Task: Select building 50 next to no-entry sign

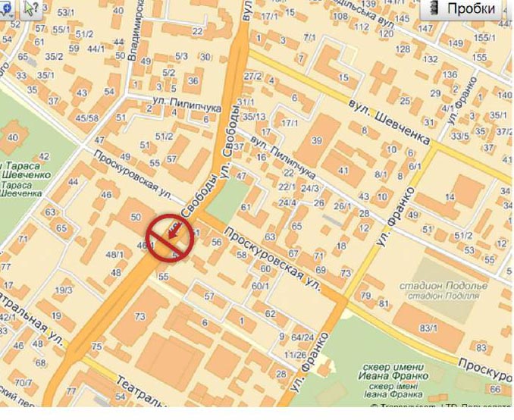Action: pyautogui.click(x=136, y=216)
